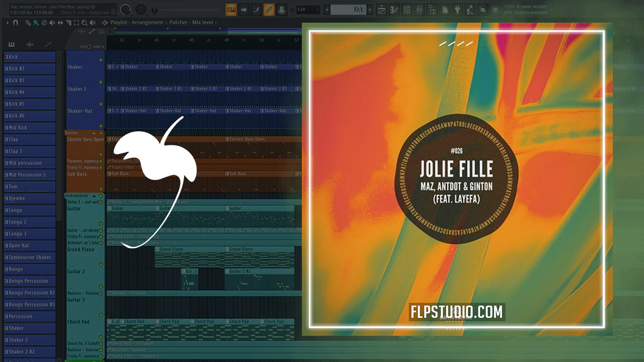The image size is (644, 362).
Task: Open the project picker pages icon
Action: tap(445, 9)
